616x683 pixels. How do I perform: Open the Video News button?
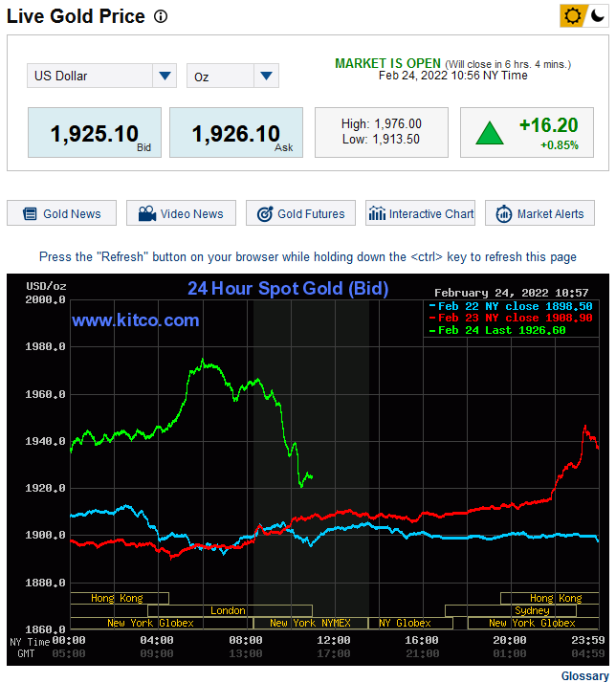tap(181, 213)
